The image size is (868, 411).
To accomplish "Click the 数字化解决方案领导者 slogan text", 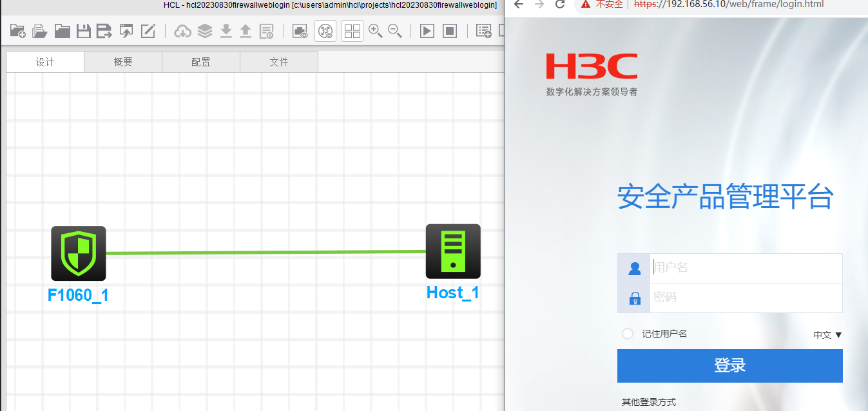I will [x=592, y=91].
